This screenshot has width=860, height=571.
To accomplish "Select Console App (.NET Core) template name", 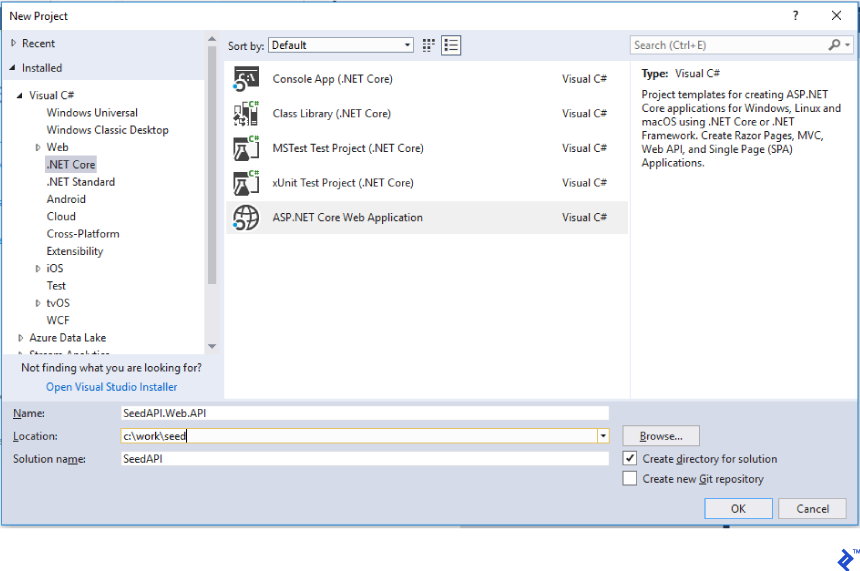I will pos(332,79).
